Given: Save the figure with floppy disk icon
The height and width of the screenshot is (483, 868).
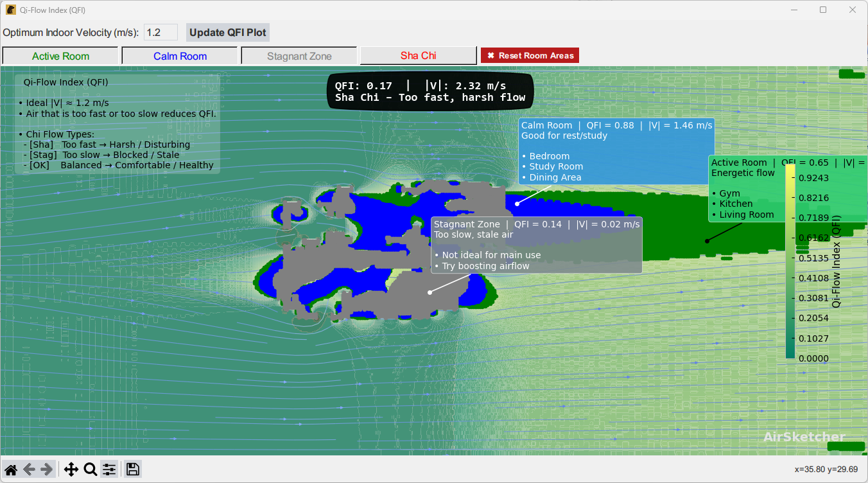Looking at the screenshot, I should [133, 470].
